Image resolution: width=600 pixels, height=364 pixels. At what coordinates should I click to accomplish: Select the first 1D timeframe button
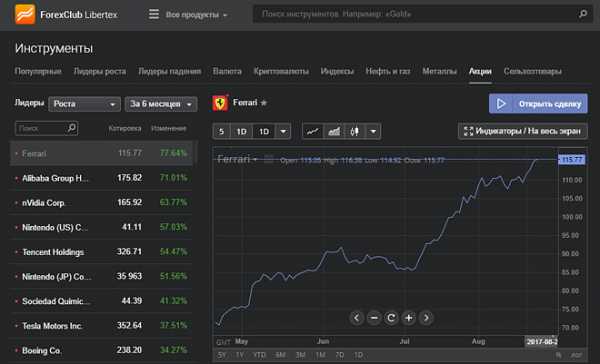click(241, 132)
